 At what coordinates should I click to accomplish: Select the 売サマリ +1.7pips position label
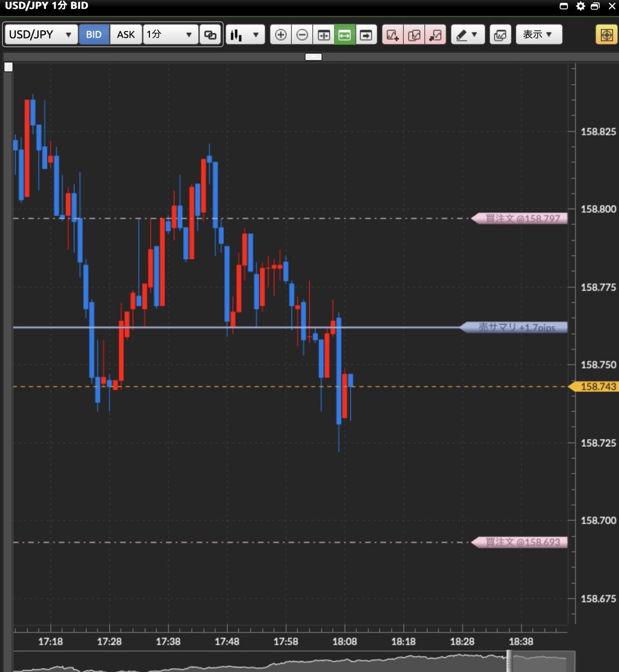click(514, 327)
